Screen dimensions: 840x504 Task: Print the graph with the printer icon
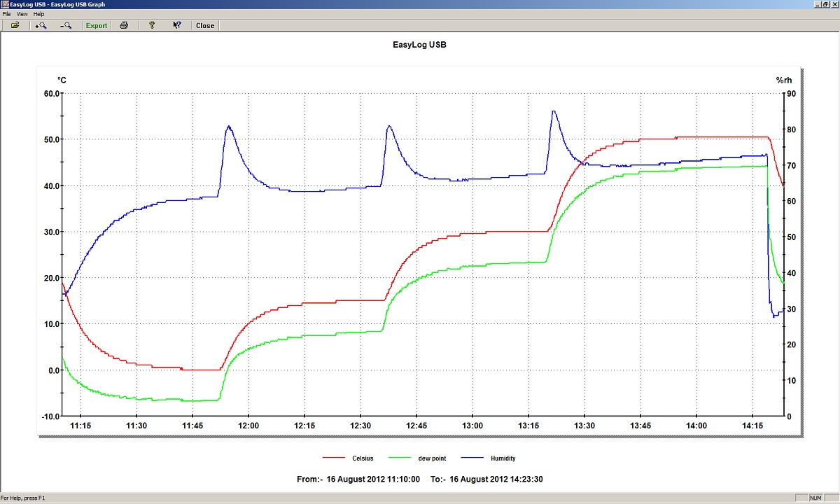(x=124, y=25)
